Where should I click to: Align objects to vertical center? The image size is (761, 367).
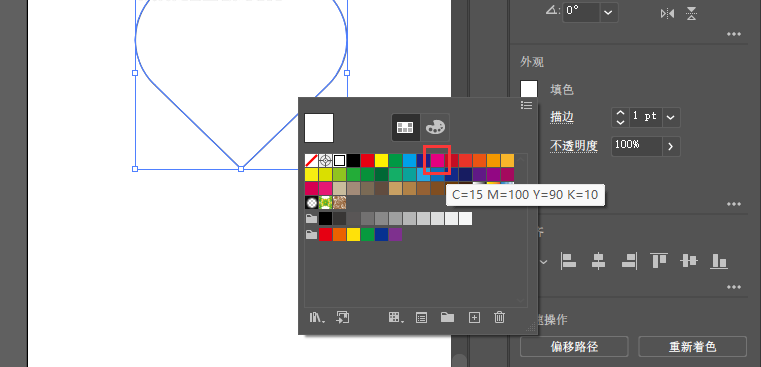[689, 261]
